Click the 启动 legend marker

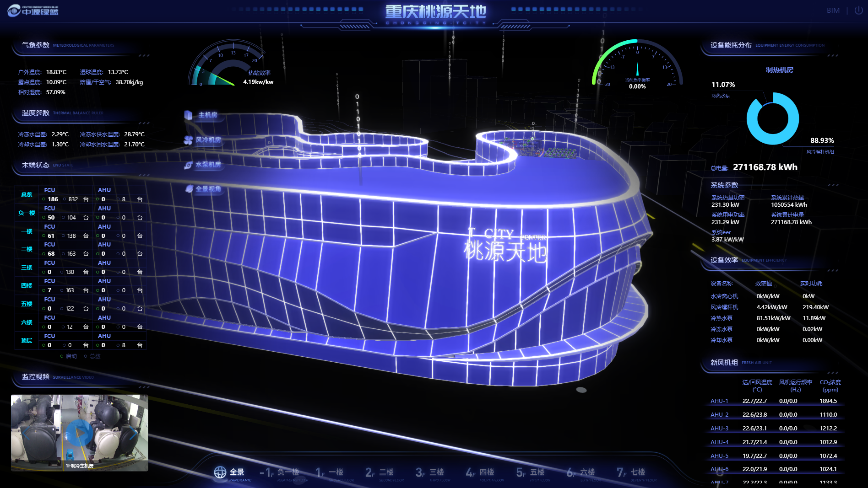(x=62, y=356)
